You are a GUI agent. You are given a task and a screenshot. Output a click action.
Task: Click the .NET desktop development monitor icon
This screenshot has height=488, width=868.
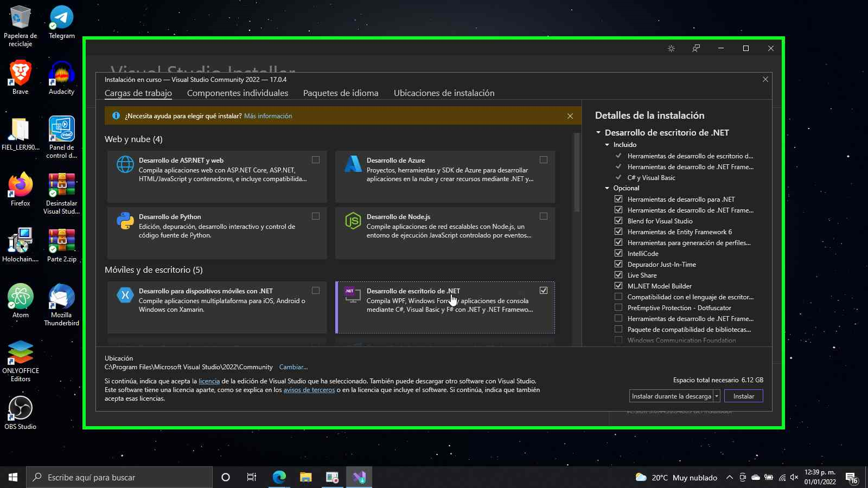(x=353, y=296)
